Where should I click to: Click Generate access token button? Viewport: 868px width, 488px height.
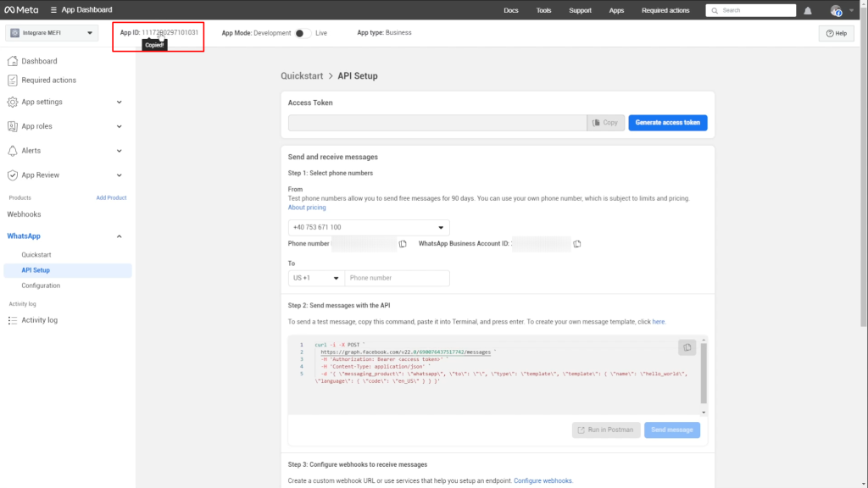[668, 123]
